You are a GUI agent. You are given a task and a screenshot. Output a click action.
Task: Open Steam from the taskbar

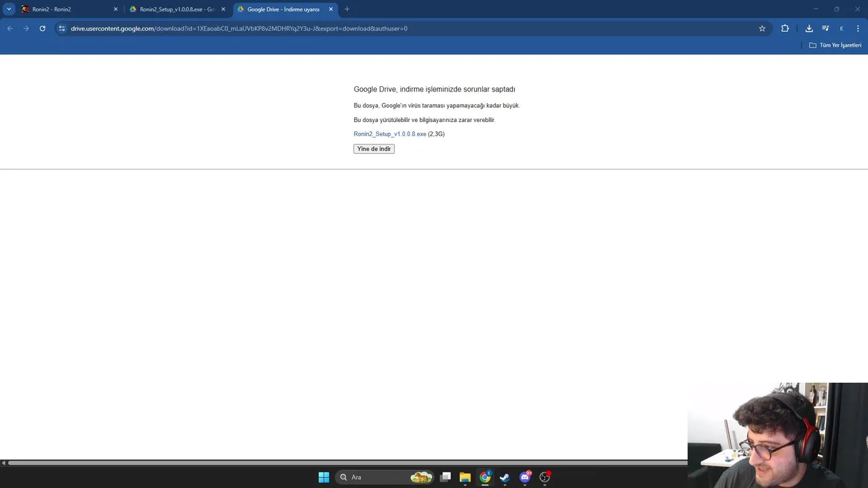tap(505, 477)
